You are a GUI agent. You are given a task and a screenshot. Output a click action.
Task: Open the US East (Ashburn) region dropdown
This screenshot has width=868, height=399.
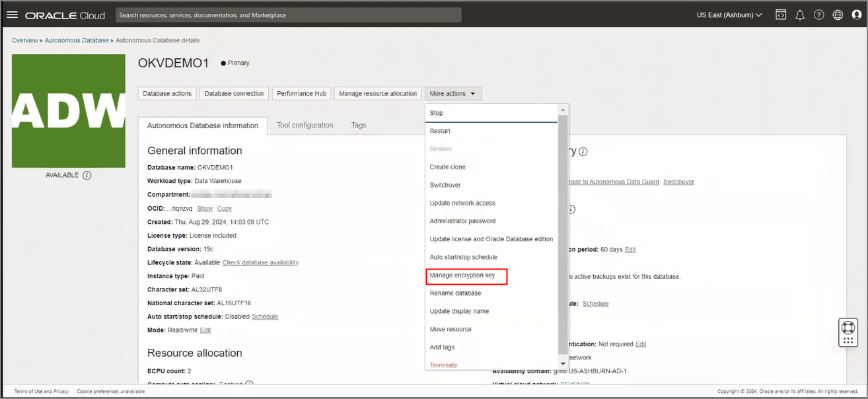[x=729, y=15]
